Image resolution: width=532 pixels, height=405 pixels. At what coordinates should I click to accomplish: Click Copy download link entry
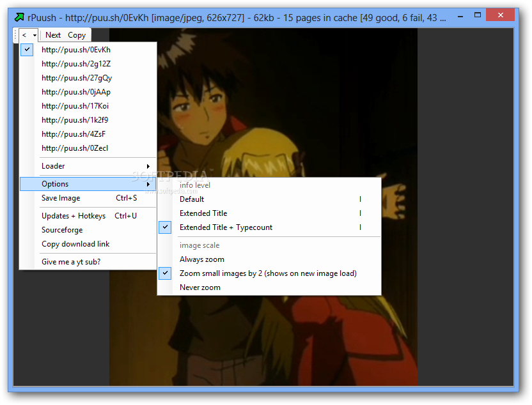point(88,244)
